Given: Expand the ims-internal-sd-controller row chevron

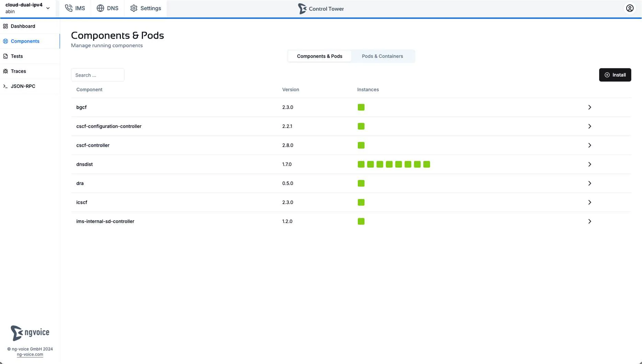Looking at the screenshot, I should tap(589, 221).
